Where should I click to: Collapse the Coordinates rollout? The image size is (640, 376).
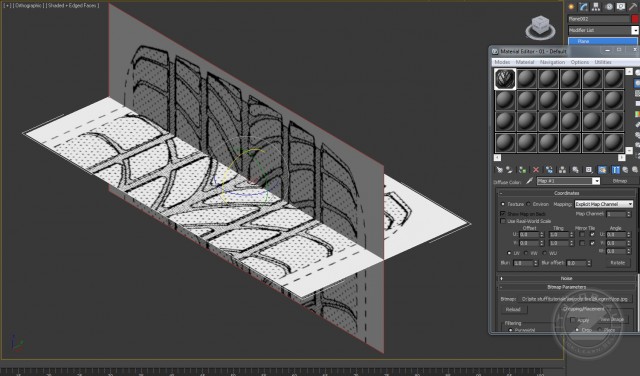point(567,193)
